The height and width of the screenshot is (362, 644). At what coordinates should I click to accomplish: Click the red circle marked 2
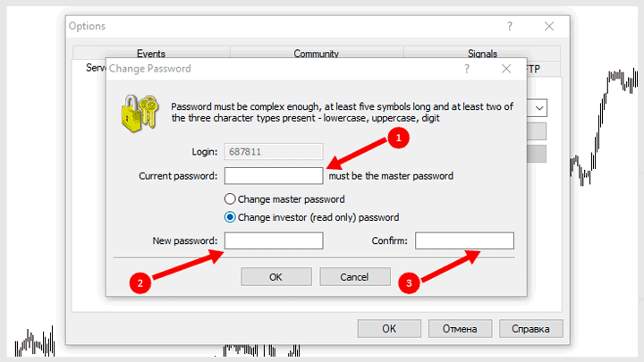[140, 283]
